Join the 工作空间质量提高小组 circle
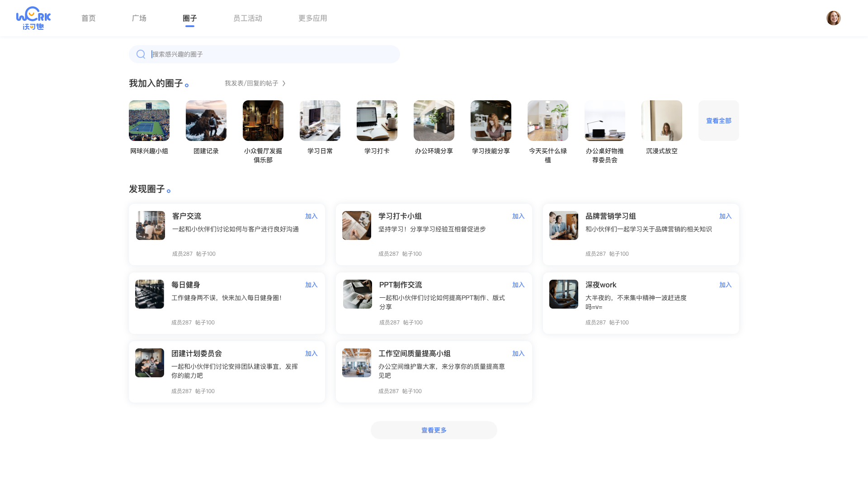The image size is (868, 488). (518, 353)
